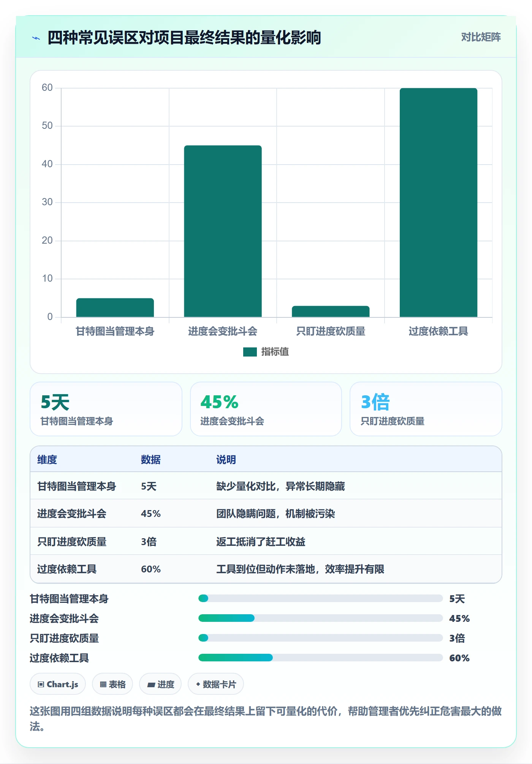This screenshot has width=532, height=764.
Task: Click the 指标值 legend label
Action: pos(275,352)
